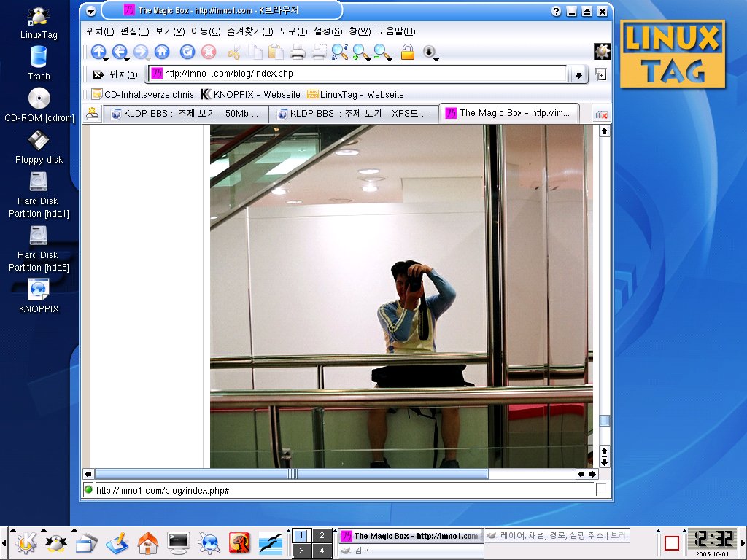
Task: Open the 보기(V) menu
Action: tap(170, 31)
